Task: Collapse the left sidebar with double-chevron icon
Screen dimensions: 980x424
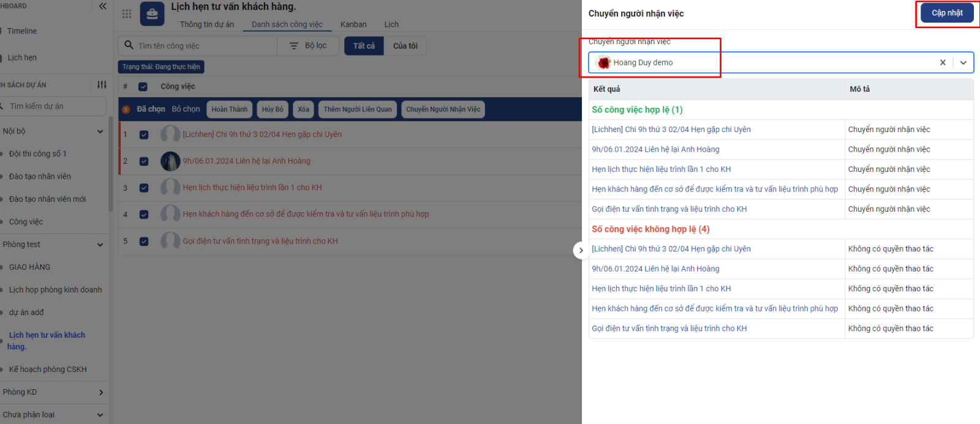Action: 102,6
